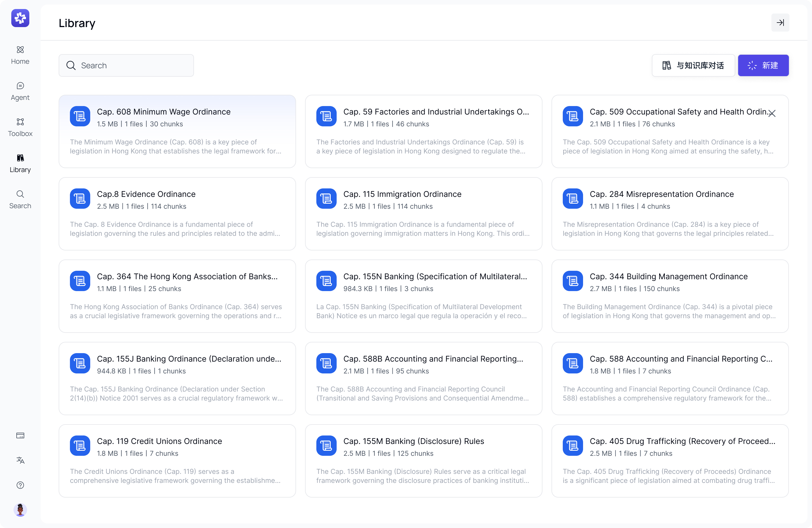Open Cap. 155M Banking (Disclosure) Rules card
This screenshot has height=528, width=812.
pyautogui.click(x=423, y=461)
